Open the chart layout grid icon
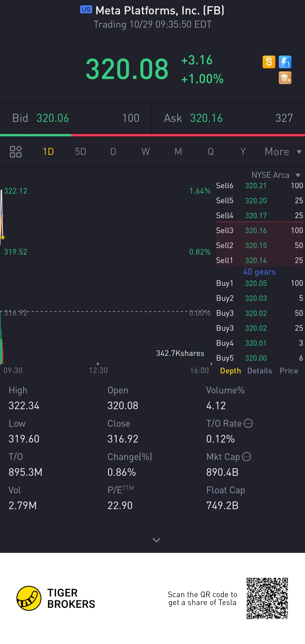Image resolution: width=305 pixels, height=644 pixels. point(16,152)
